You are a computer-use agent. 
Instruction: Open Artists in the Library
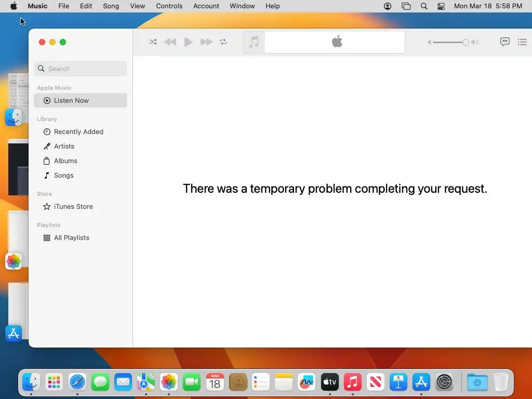pos(81,146)
